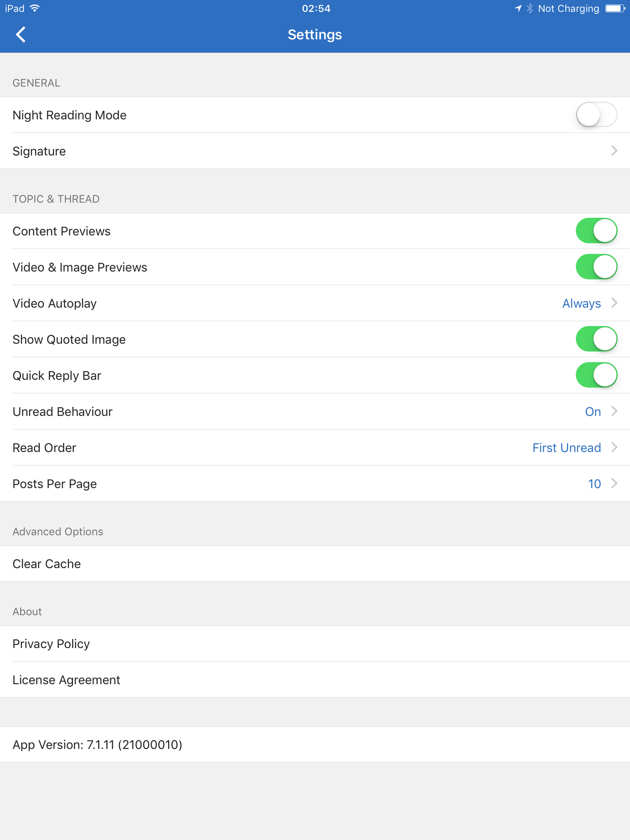
Task: Tap the Settings title in header
Action: [315, 34]
